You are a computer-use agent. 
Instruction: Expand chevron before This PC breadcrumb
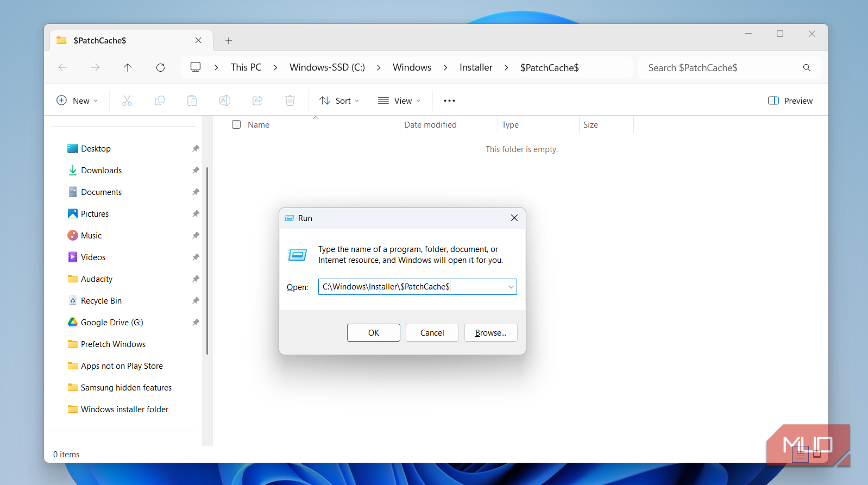pyautogui.click(x=216, y=67)
